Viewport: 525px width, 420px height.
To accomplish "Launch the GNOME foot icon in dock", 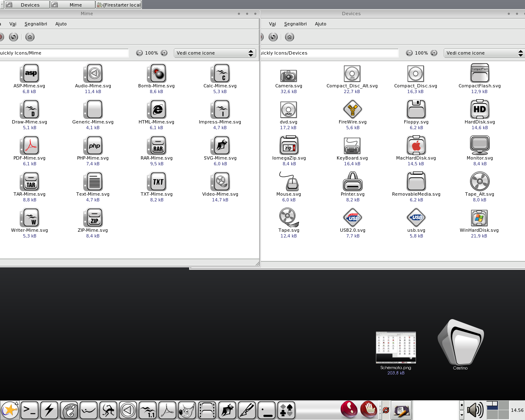I will 69,410.
